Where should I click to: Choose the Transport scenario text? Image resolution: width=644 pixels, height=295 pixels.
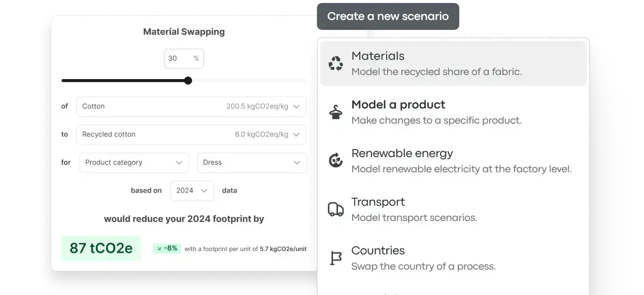tap(378, 202)
